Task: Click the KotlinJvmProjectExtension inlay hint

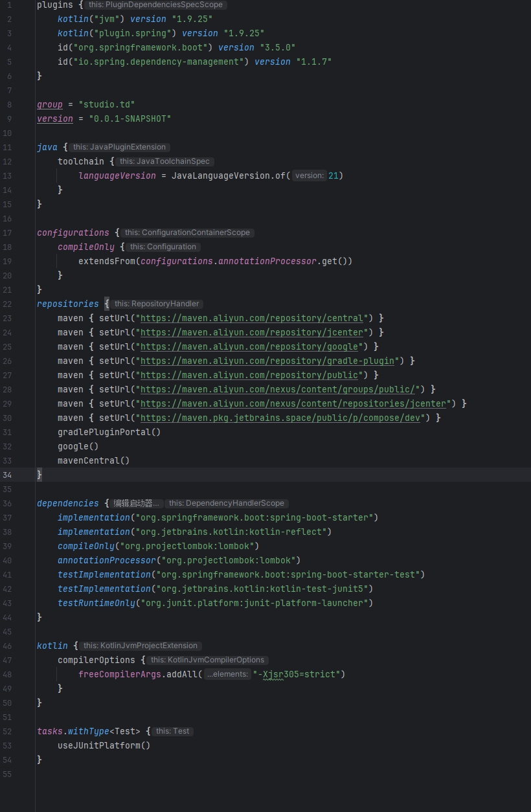Action: click(x=141, y=646)
